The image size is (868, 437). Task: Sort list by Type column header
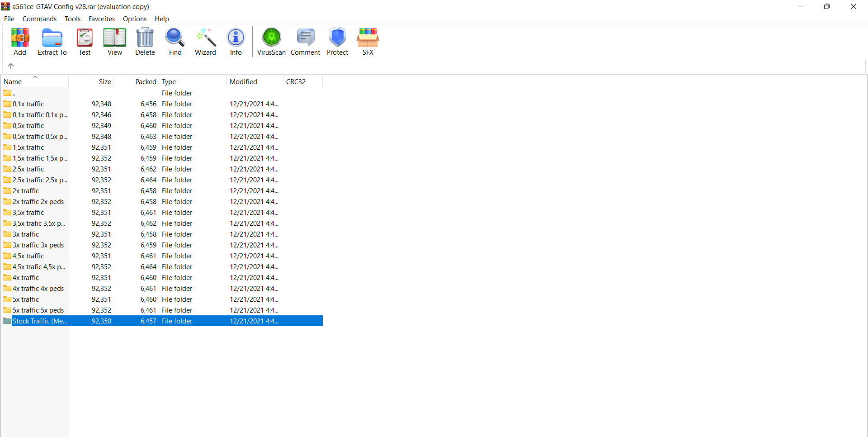[x=193, y=82]
